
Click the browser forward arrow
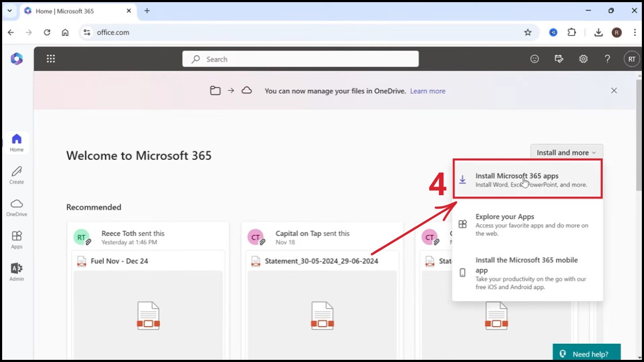pos(29,32)
